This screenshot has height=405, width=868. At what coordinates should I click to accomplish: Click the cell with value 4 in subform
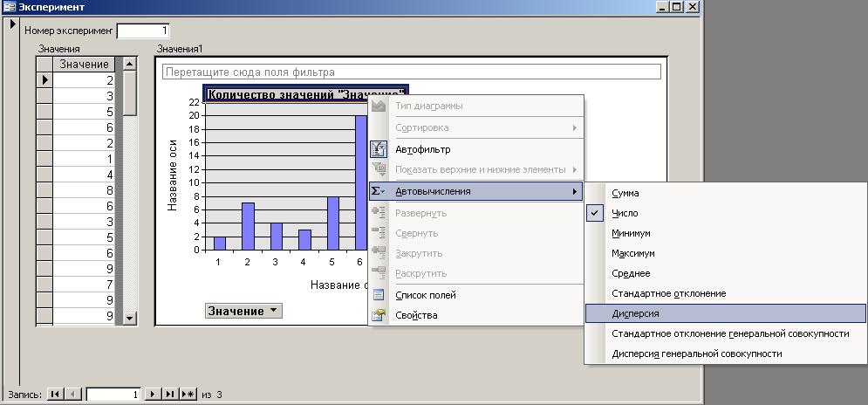tap(84, 175)
